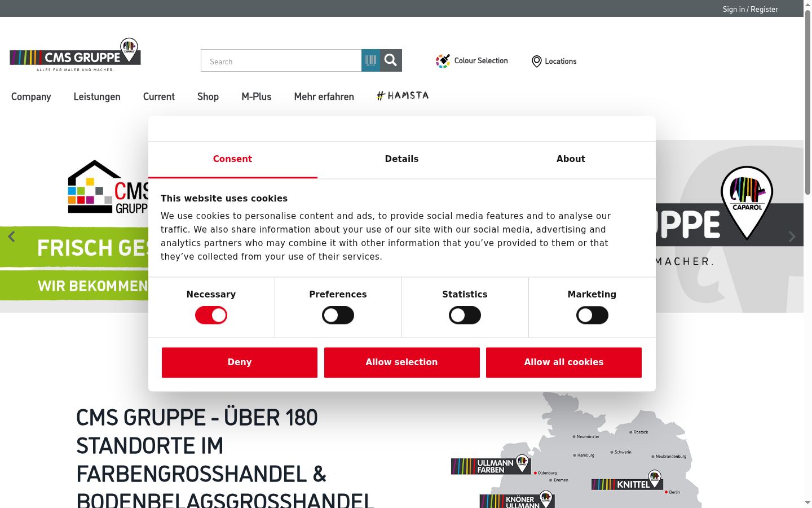Click the scrollbar up arrow

[x=807, y=5]
